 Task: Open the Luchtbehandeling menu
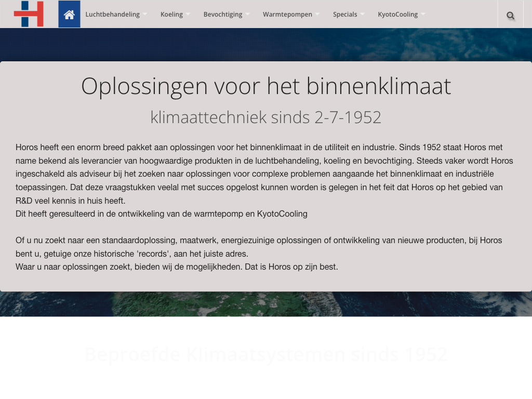click(112, 15)
